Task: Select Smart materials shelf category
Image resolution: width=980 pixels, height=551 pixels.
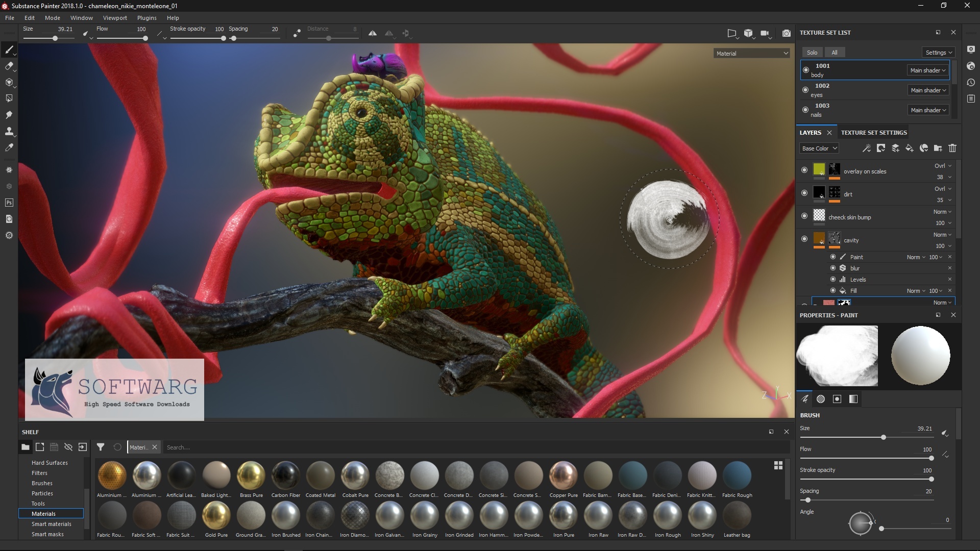Action: click(51, 524)
